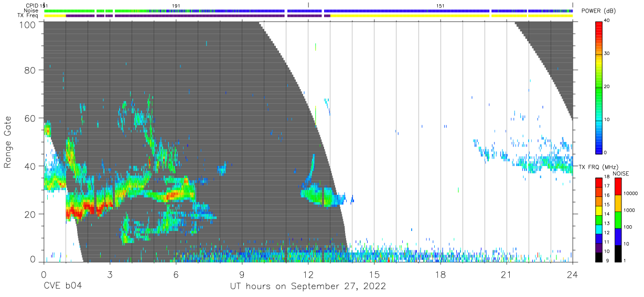Click range gate axis tick '80'
The height and width of the screenshot is (297, 644).
(x=30, y=70)
